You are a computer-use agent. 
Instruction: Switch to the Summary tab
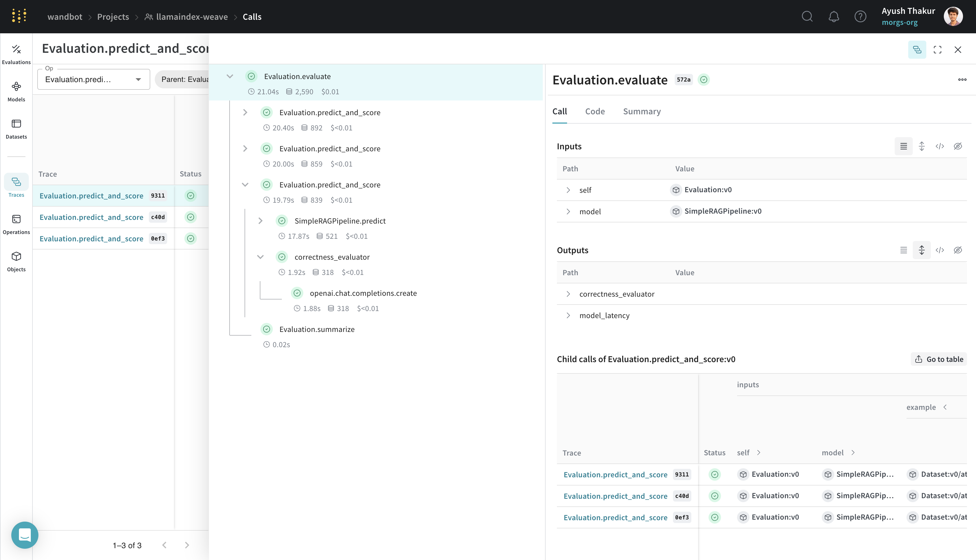642,111
